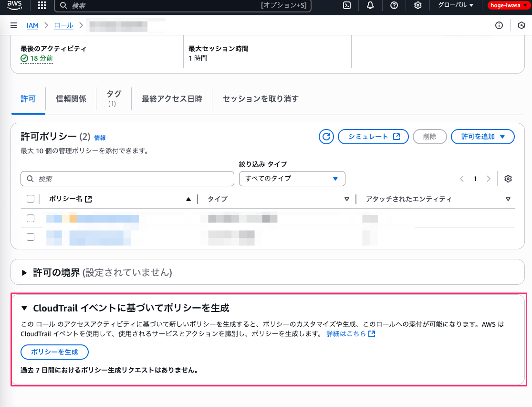The image size is (532, 407).
Task: Focus the top AWS search bar
Action: point(183,5)
